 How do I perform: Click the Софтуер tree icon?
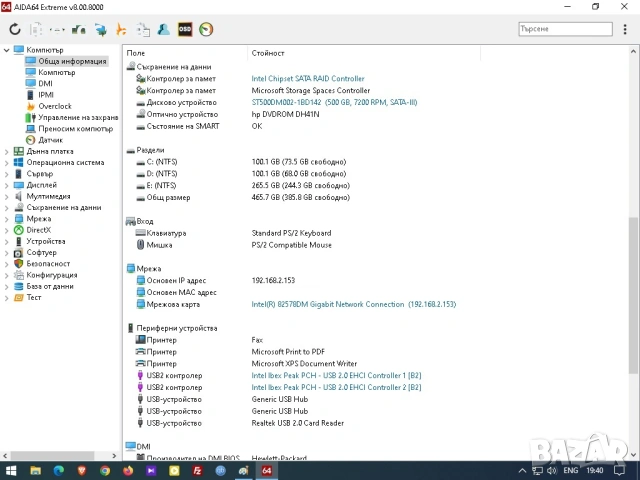point(18,253)
